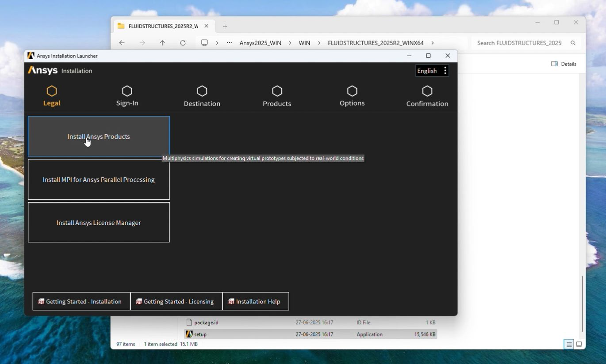Click the Search FLUIDSTRUCTURES search box

[x=519, y=43]
